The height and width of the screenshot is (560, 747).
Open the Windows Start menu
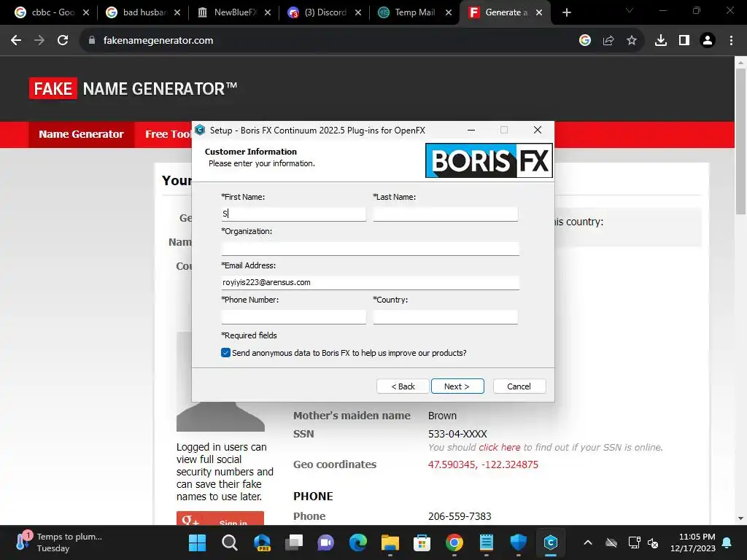click(197, 542)
